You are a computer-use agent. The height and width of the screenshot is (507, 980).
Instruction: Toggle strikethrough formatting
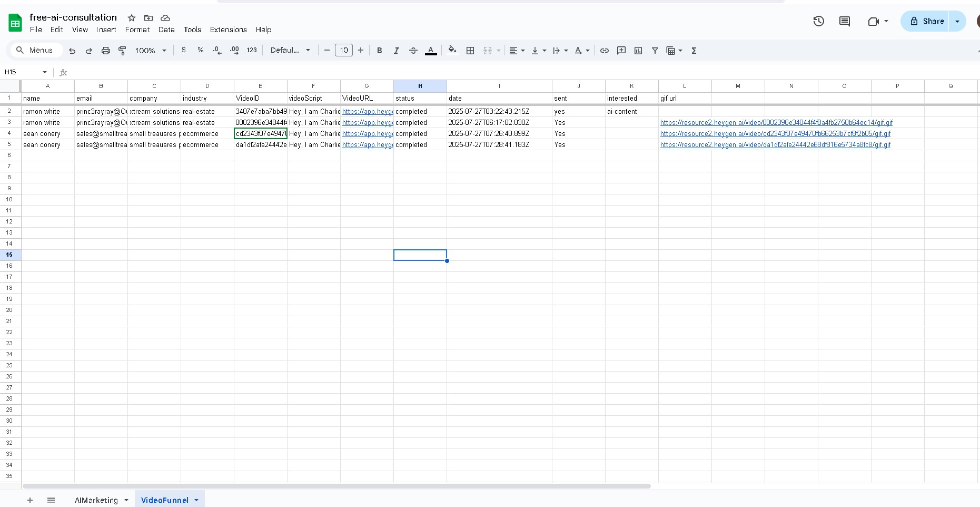pyautogui.click(x=413, y=51)
